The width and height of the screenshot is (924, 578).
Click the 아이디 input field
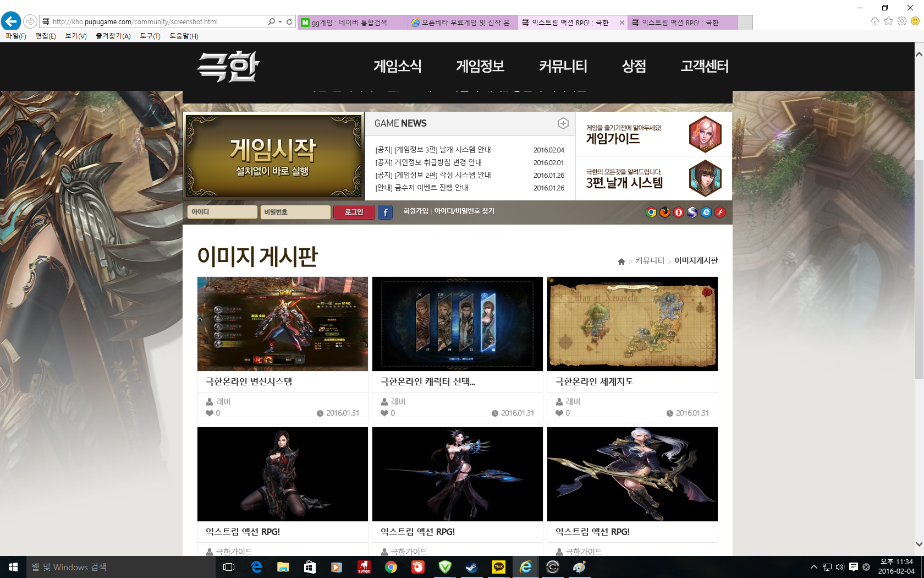223,212
